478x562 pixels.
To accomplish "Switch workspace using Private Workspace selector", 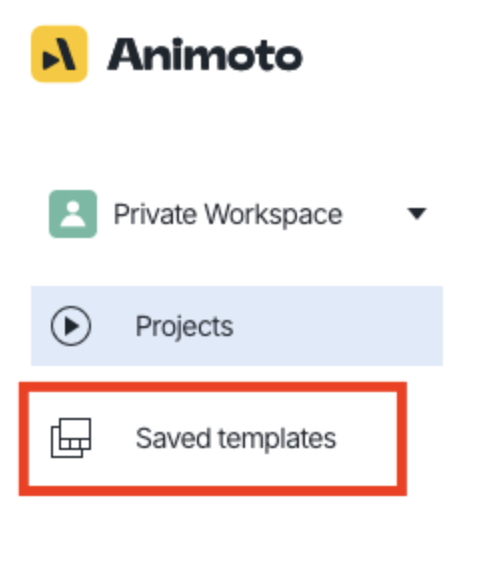I will point(238,214).
